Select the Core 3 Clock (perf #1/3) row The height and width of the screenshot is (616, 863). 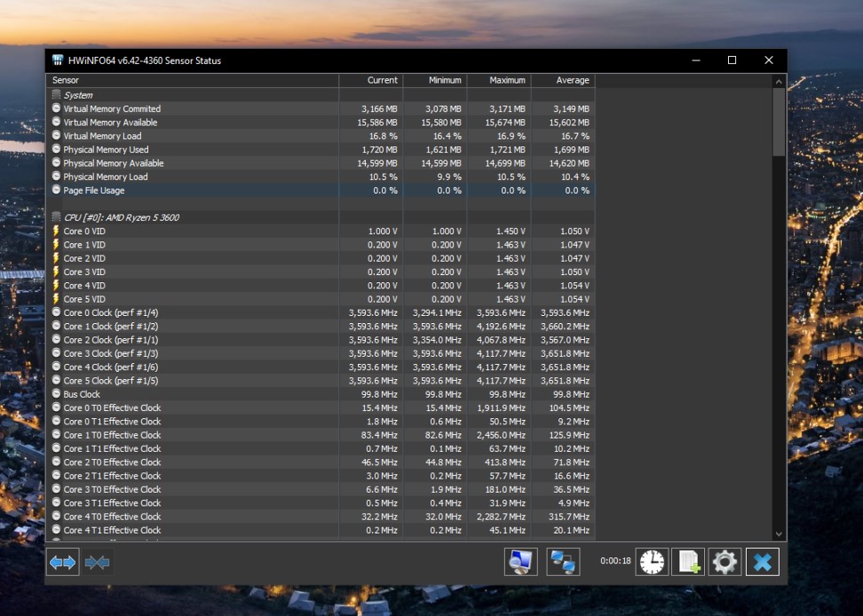click(x=321, y=353)
